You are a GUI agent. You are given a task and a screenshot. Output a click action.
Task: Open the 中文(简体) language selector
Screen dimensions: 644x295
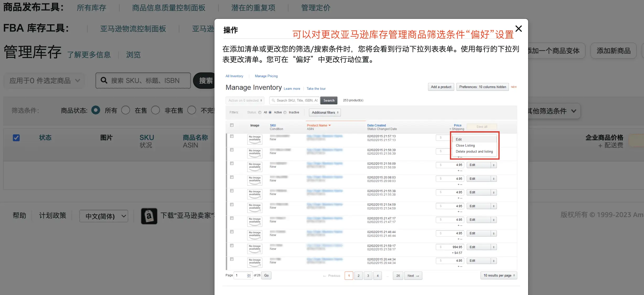pyautogui.click(x=103, y=216)
